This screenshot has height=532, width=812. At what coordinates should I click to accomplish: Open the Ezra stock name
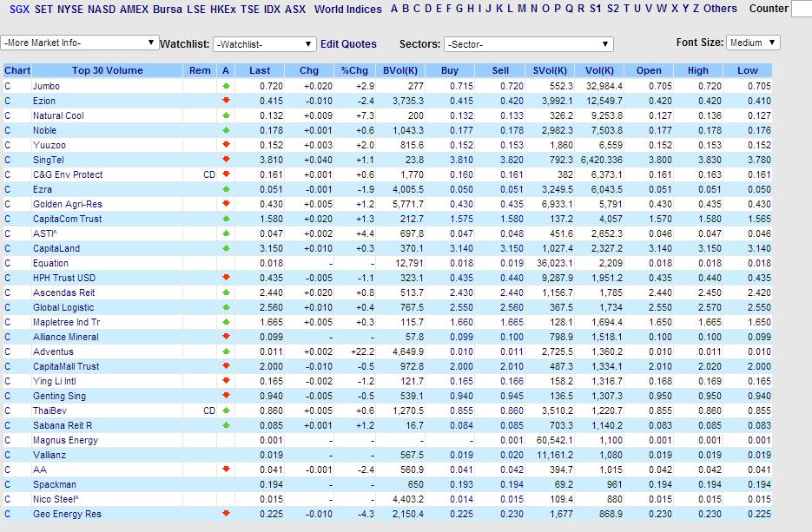(42, 189)
